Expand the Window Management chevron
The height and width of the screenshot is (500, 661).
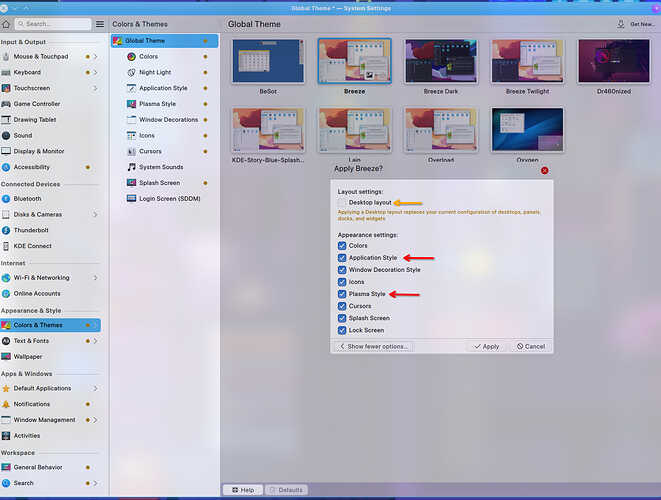point(96,420)
